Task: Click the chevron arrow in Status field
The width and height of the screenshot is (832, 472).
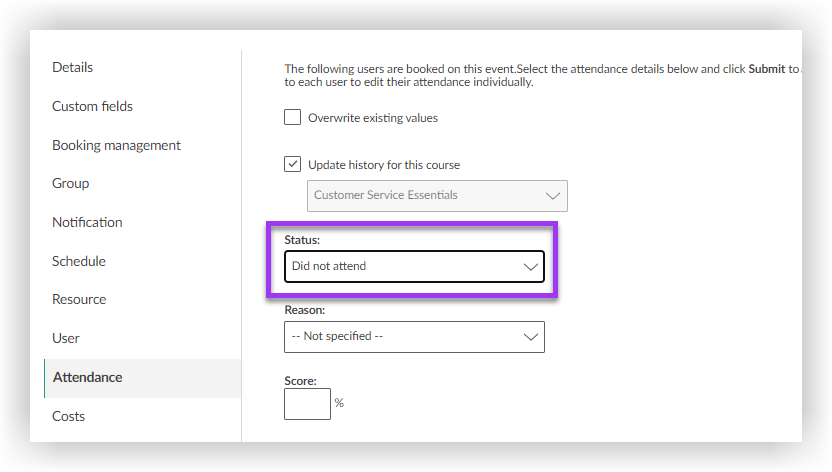Action: coord(531,267)
